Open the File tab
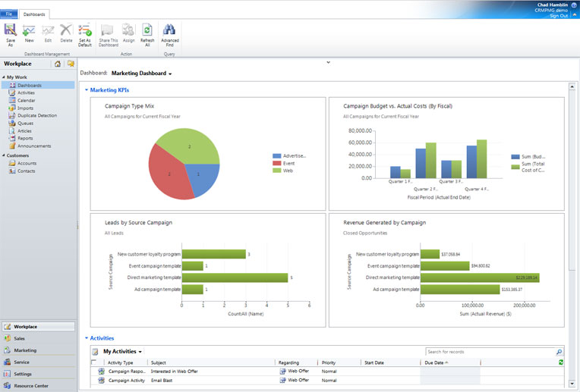Image resolution: width=580 pixels, height=392 pixels. coord(9,14)
